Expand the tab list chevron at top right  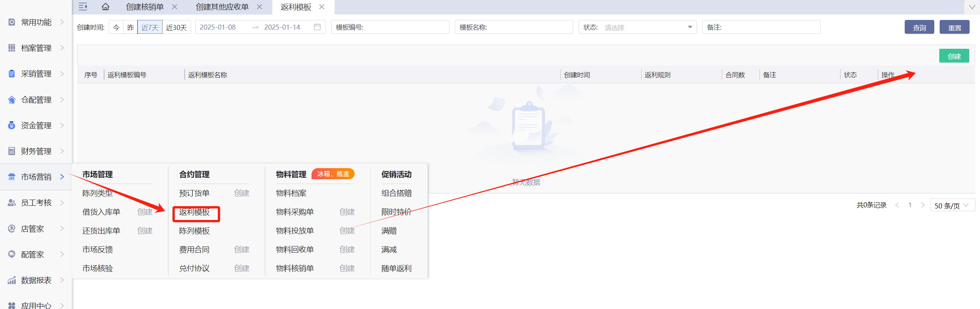point(972,7)
